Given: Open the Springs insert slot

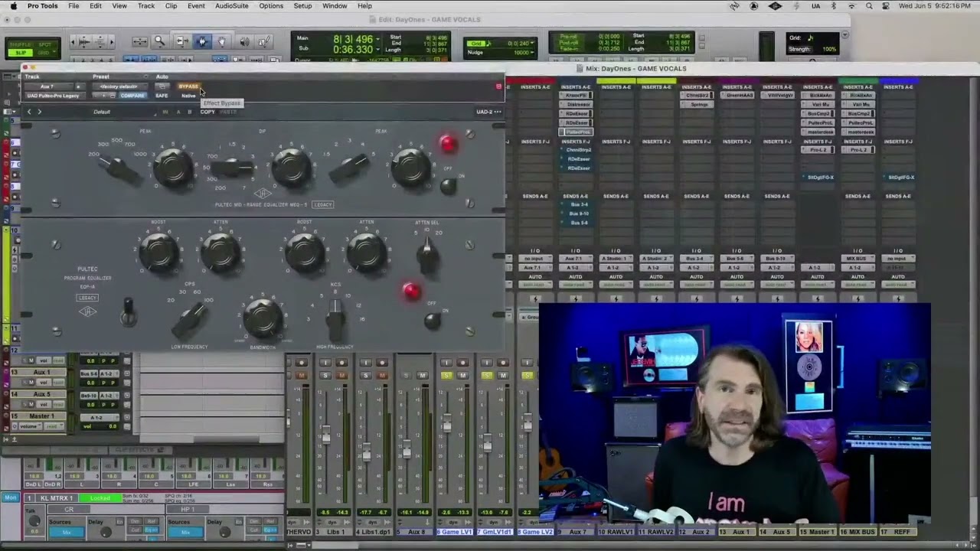Looking at the screenshot, I should [x=697, y=105].
